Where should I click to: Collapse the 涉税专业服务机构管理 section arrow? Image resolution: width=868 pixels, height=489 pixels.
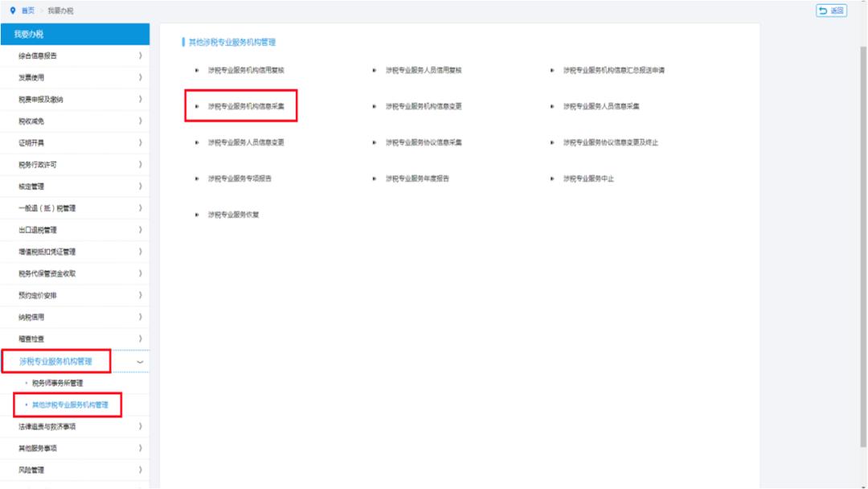pos(141,362)
